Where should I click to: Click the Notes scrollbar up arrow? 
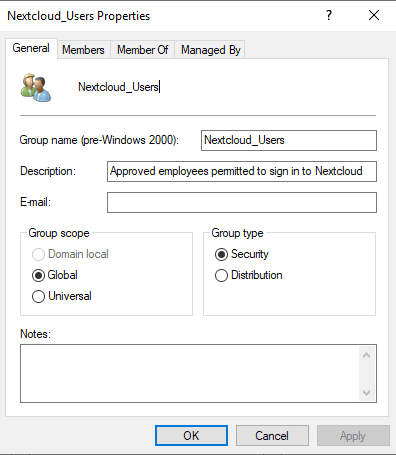(x=367, y=355)
